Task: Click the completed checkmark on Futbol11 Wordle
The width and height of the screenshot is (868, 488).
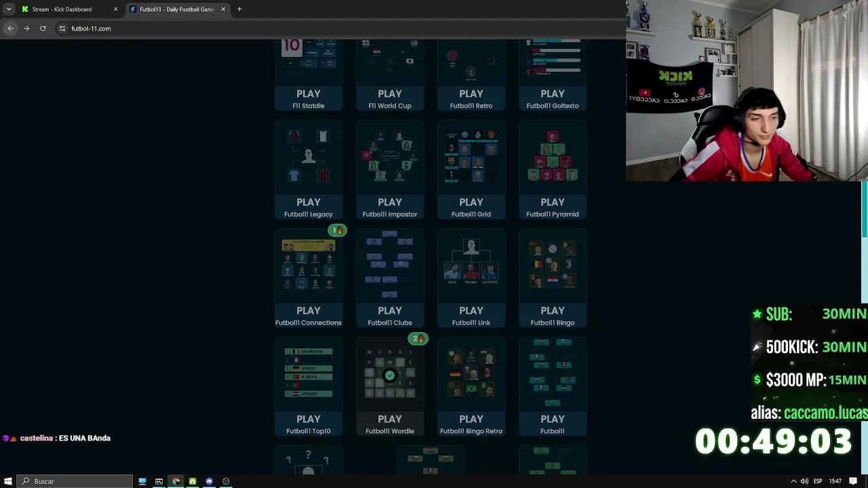Action: coord(390,375)
